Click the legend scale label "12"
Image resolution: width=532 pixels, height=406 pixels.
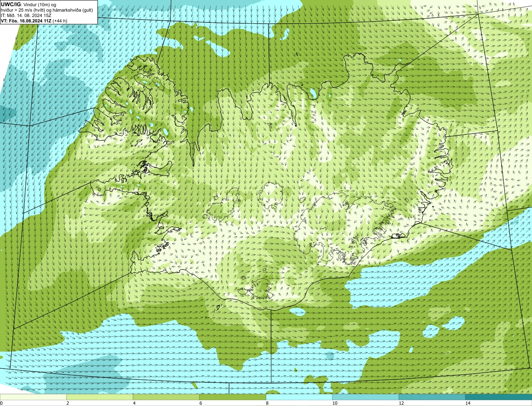401,403
